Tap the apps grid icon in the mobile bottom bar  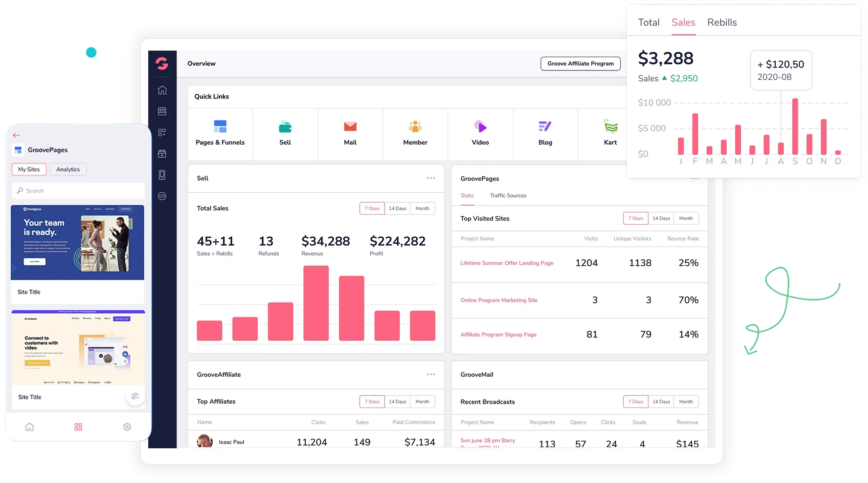click(78, 427)
